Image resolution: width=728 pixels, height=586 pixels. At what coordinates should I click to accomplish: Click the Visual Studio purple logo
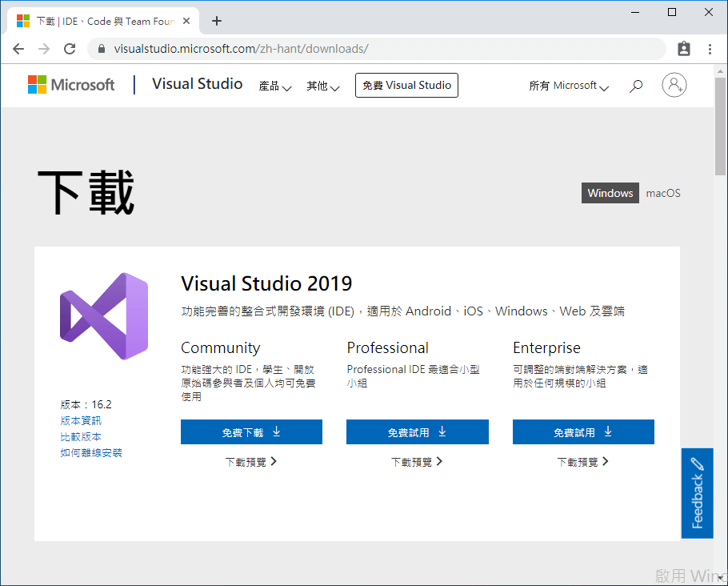click(104, 316)
